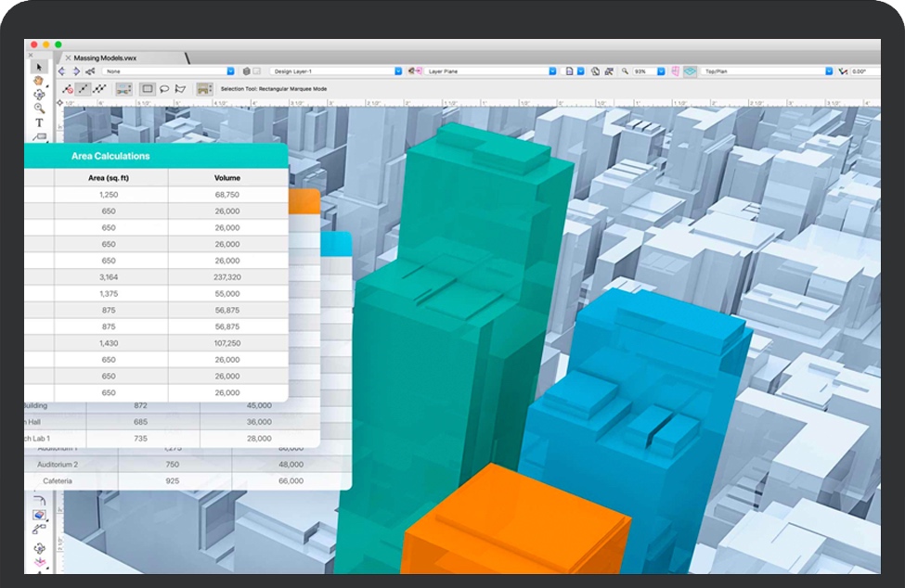Click the Previous View left arrow
Screen dimensions: 905x588
(62, 71)
